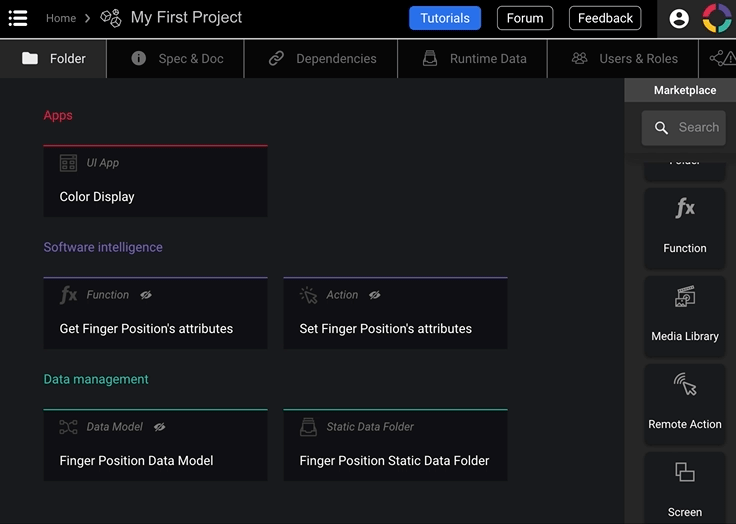Open the Forum button
The image size is (736, 524).
coord(525,18)
